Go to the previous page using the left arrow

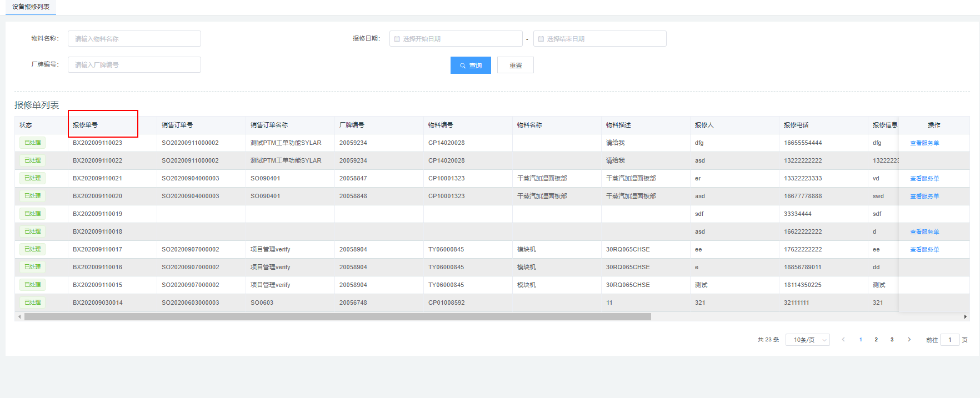pos(843,340)
